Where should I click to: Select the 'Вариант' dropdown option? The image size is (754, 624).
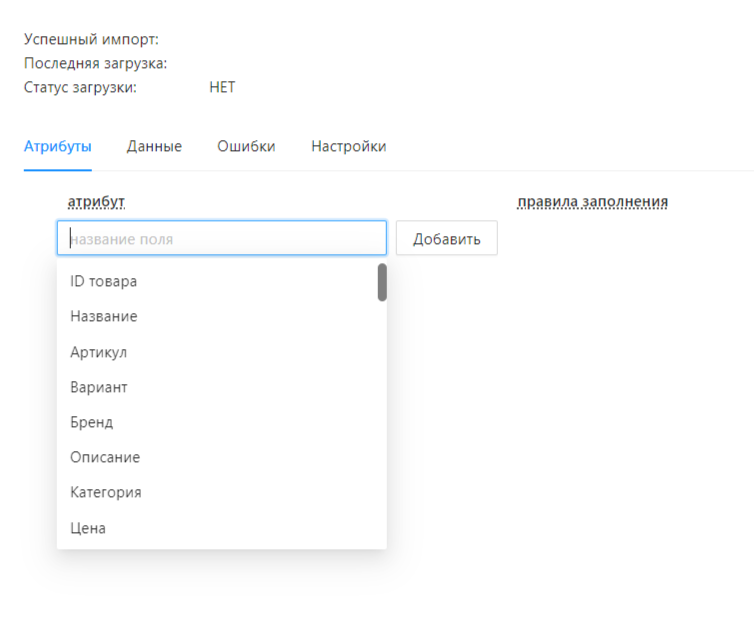pyautogui.click(x=99, y=387)
